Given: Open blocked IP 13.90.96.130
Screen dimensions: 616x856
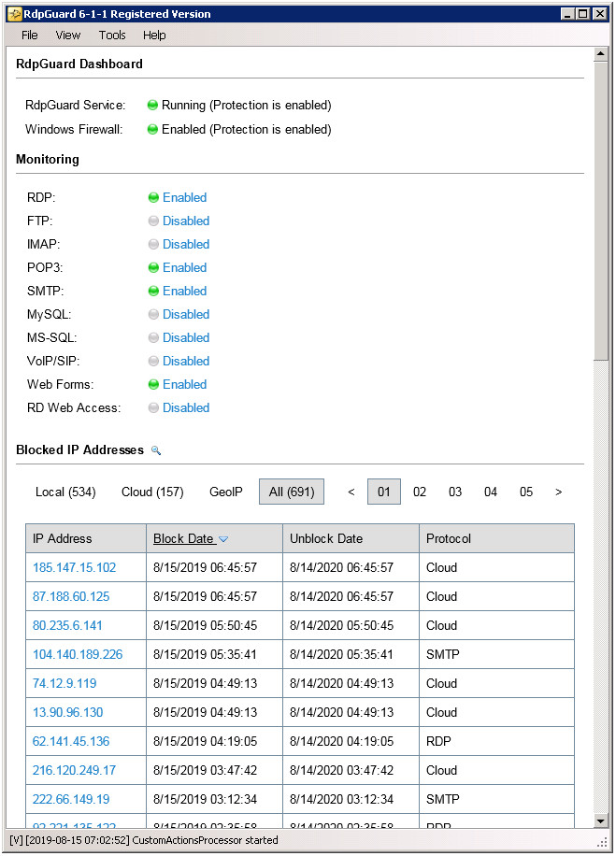Looking at the screenshot, I should [67, 712].
